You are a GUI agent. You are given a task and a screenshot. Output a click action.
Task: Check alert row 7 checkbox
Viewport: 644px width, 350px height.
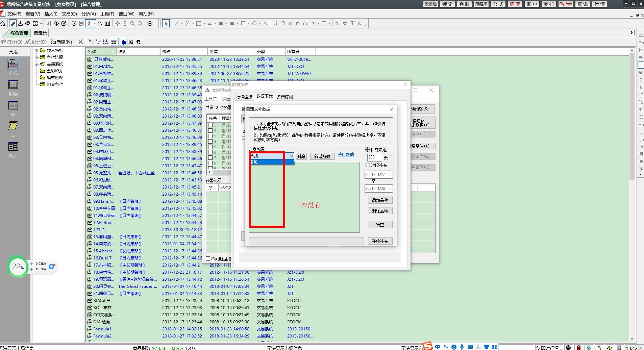click(210, 158)
